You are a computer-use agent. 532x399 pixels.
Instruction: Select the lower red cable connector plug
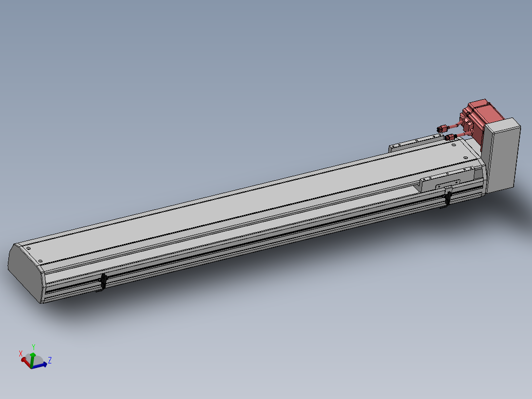450,137
